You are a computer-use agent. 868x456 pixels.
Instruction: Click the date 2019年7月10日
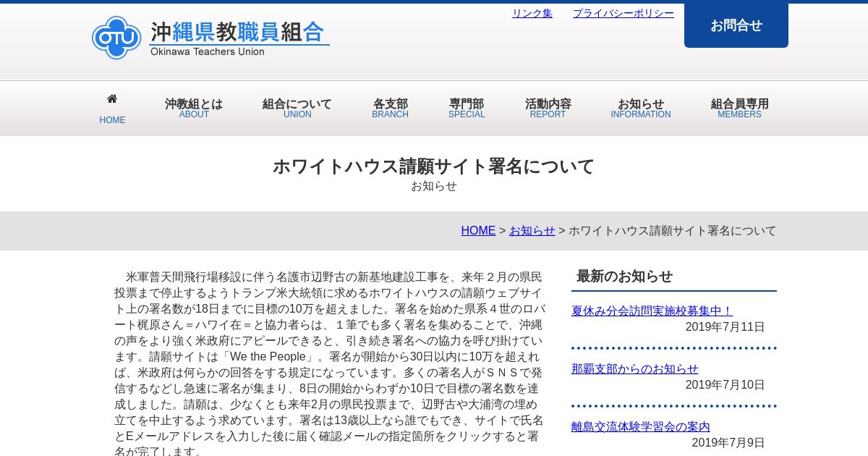(726, 385)
